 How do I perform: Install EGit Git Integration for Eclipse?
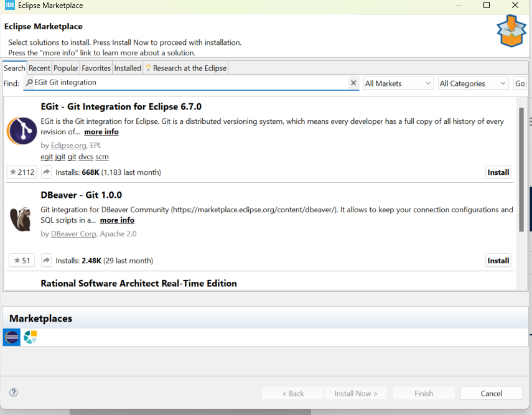pos(498,172)
